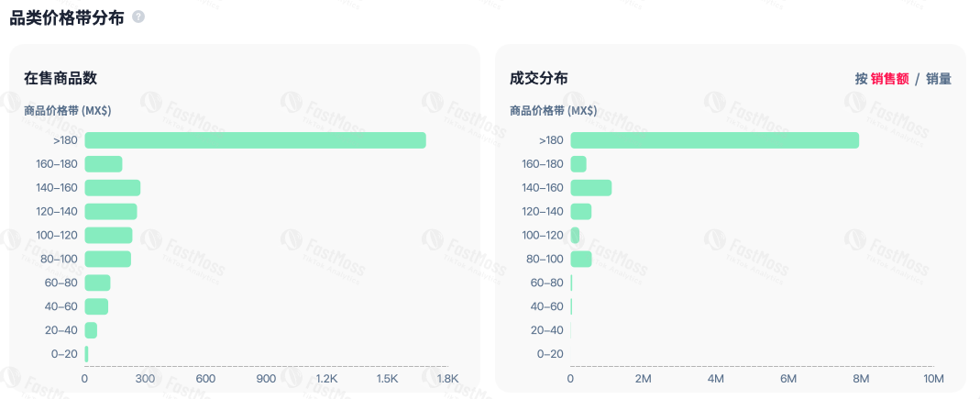980x399 pixels.
Task: Switch 成交分布 chart to 销量
Action: [938, 79]
